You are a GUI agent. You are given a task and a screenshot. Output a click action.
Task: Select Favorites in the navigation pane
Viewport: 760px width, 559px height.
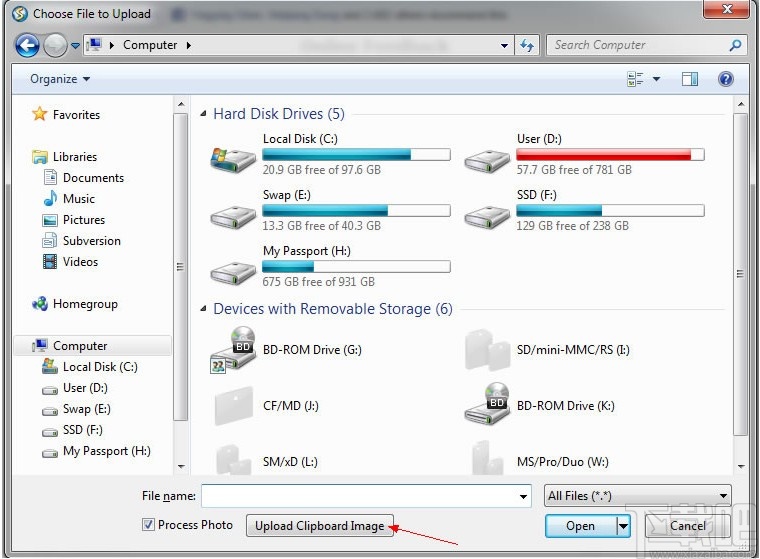76,115
